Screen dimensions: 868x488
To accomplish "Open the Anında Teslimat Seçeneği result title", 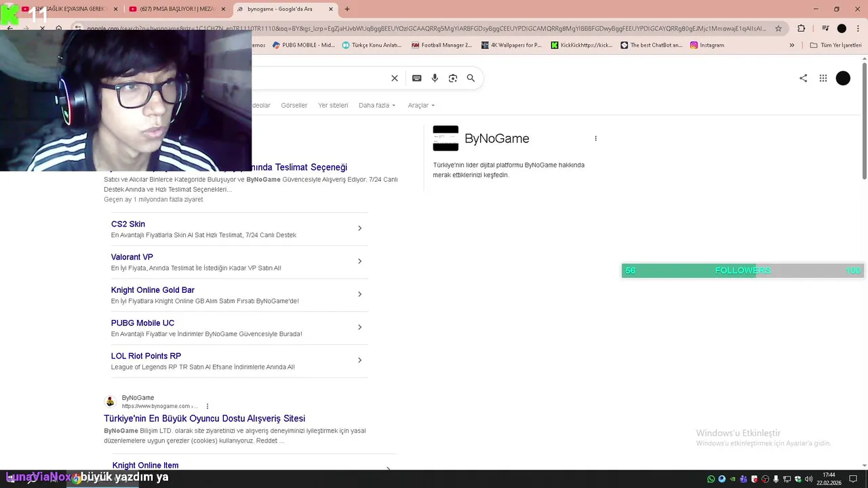I will point(299,167).
